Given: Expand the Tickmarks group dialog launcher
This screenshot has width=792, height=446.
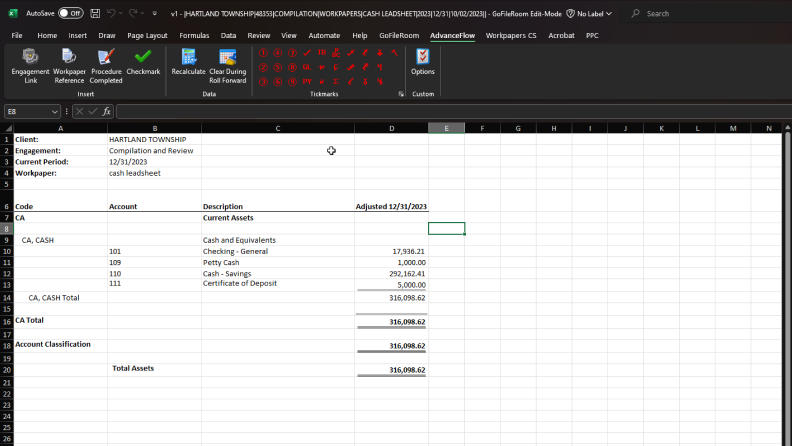Looking at the screenshot, I should [x=401, y=94].
